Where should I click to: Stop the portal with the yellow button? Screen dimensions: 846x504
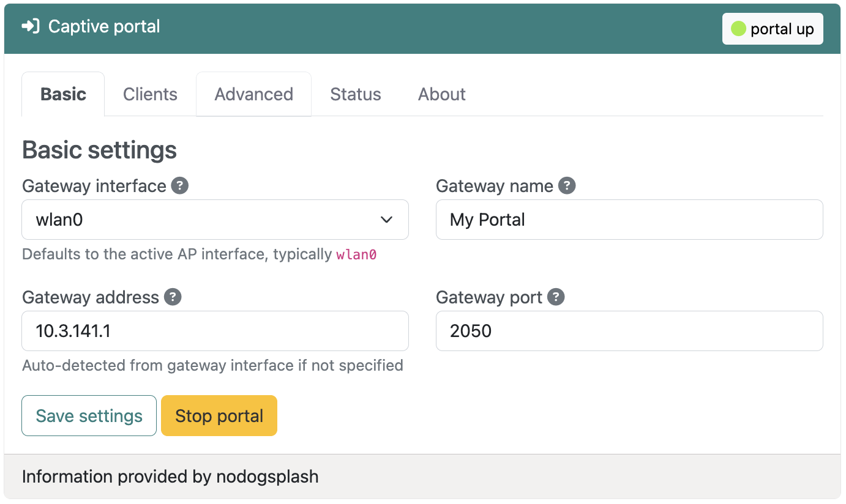click(x=219, y=416)
